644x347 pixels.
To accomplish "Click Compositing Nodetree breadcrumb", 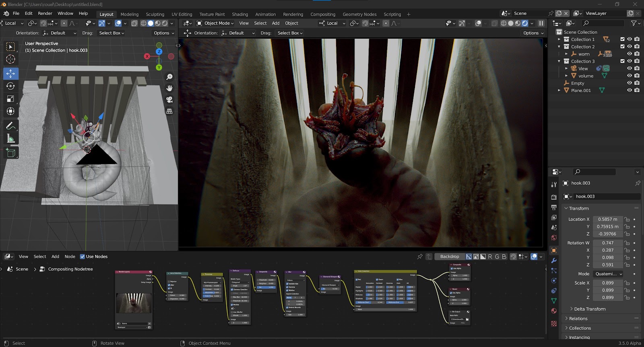I will coord(70,269).
